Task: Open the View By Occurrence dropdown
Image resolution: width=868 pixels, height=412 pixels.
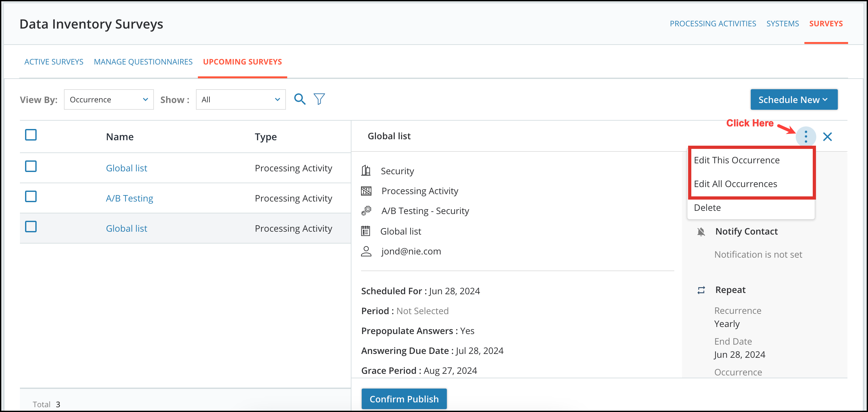Action: 109,99
